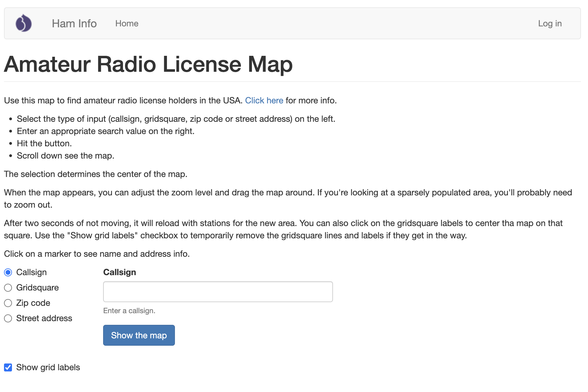
Task: Click the 'Amateur Radio License Map' heading
Action: pyautogui.click(x=148, y=64)
